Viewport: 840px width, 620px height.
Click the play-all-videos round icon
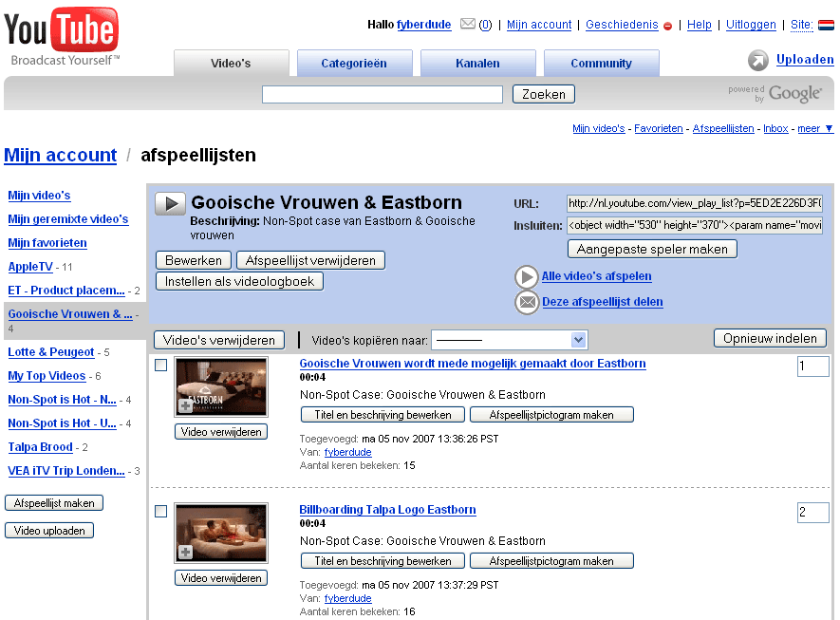point(527,276)
